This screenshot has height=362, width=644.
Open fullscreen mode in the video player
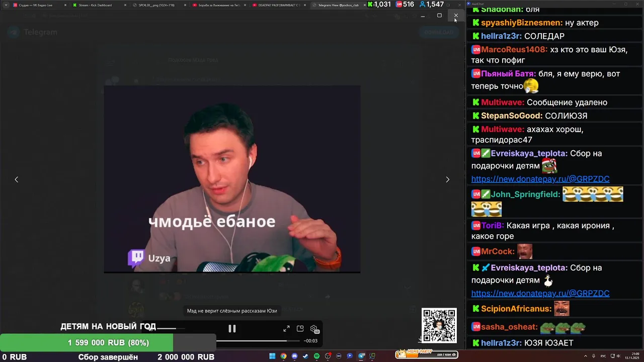coord(286,328)
